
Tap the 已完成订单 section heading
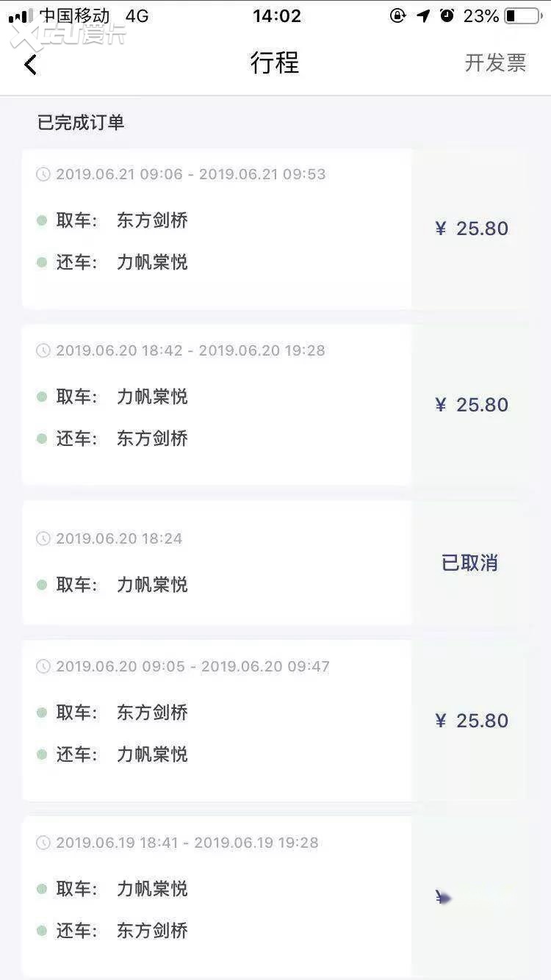(x=81, y=123)
